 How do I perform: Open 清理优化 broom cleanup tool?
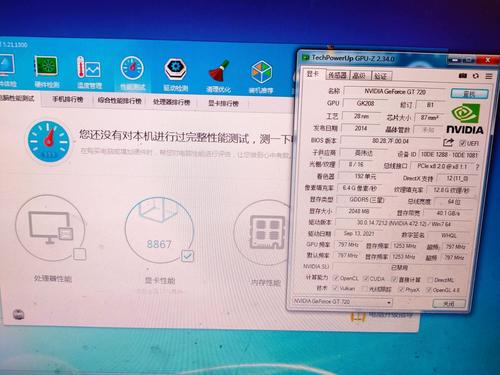point(219,76)
